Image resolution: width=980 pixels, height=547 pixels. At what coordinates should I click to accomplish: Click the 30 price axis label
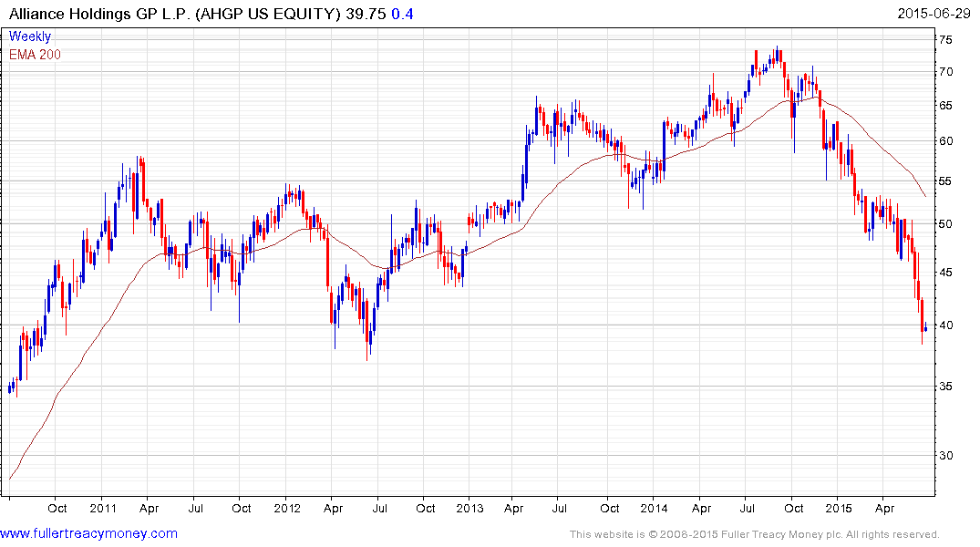[945, 456]
